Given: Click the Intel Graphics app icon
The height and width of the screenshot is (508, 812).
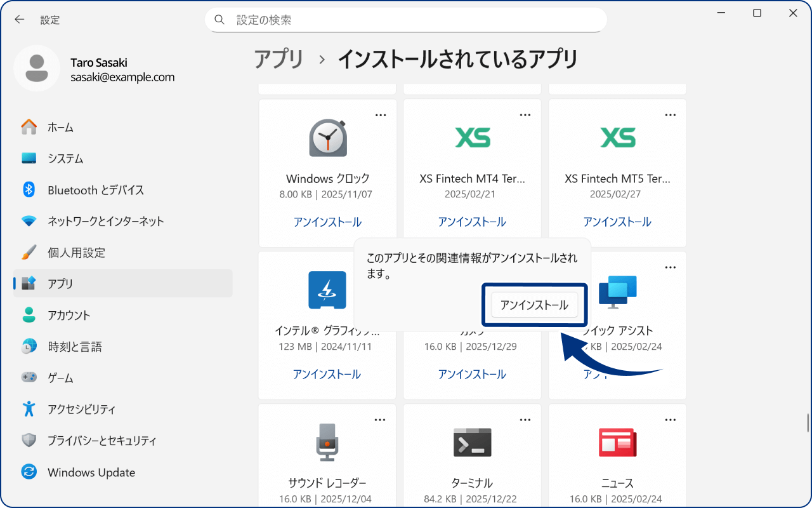Looking at the screenshot, I should coord(327,290).
